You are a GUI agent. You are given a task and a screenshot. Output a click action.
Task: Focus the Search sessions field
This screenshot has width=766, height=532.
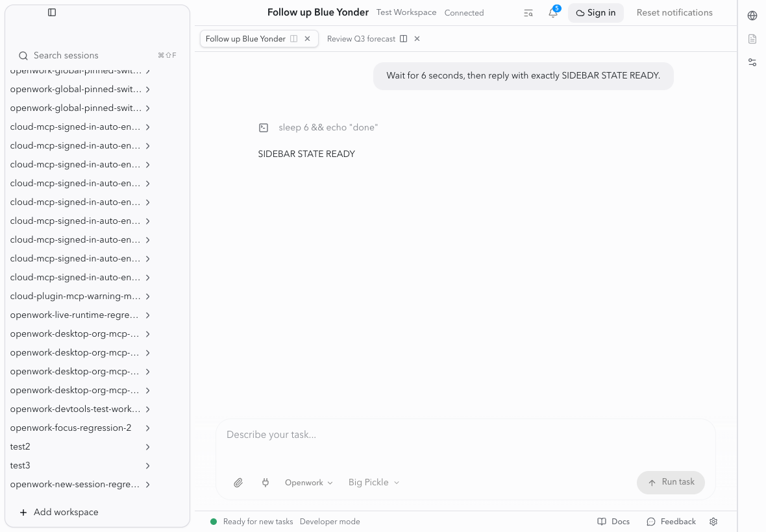[x=97, y=56]
